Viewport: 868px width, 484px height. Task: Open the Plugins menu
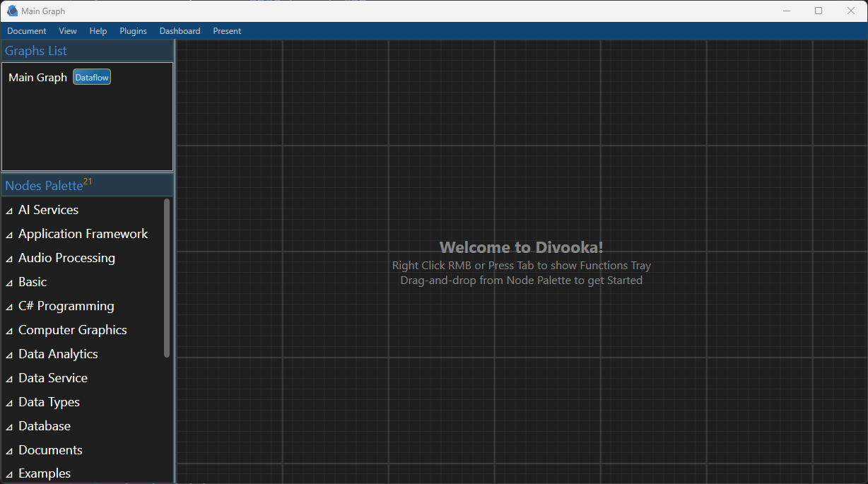[x=133, y=31]
